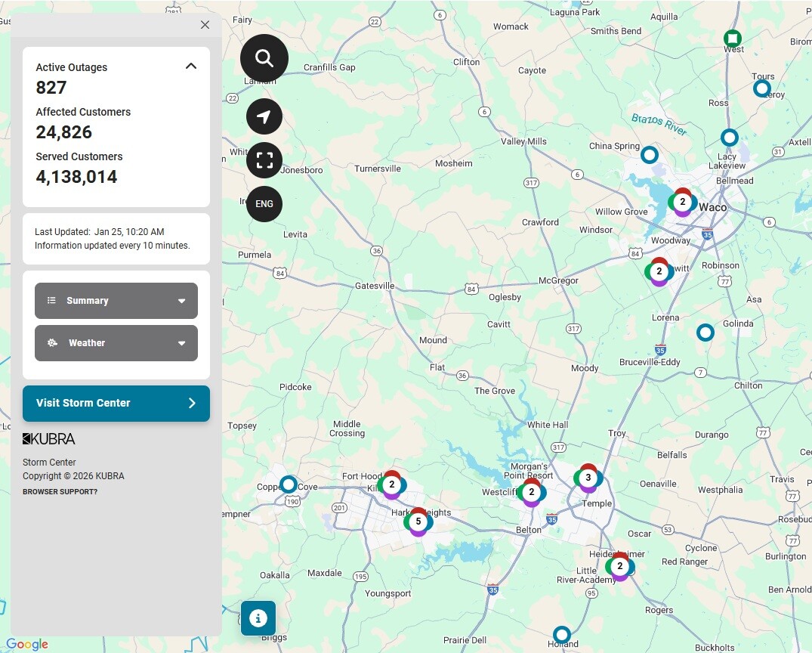Switch language with the ENG button
The image size is (812, 653).
(x=264, y=204)
